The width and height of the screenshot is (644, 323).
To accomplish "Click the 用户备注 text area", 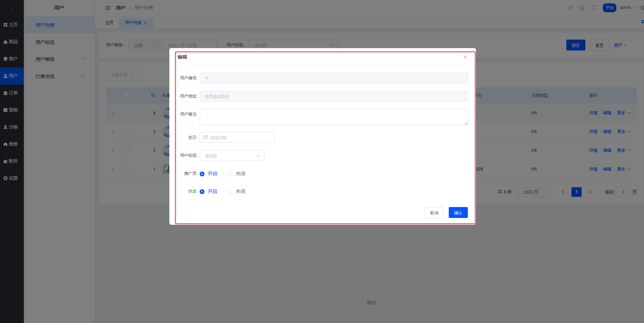I will pyautogui.click(x=333, y=117).
